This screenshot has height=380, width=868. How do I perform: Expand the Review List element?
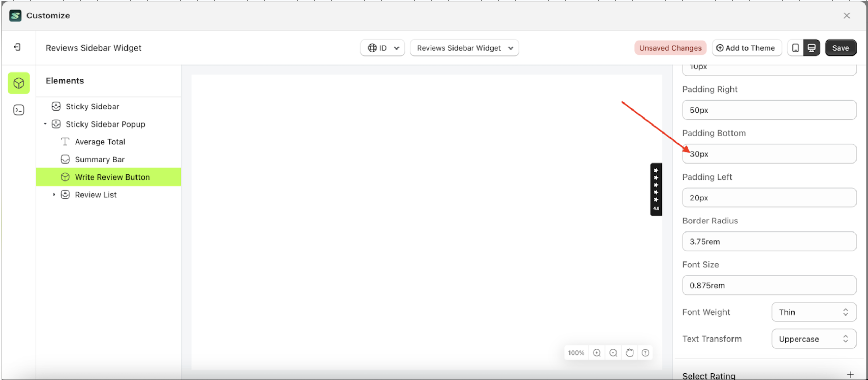(x=54, y=195)
